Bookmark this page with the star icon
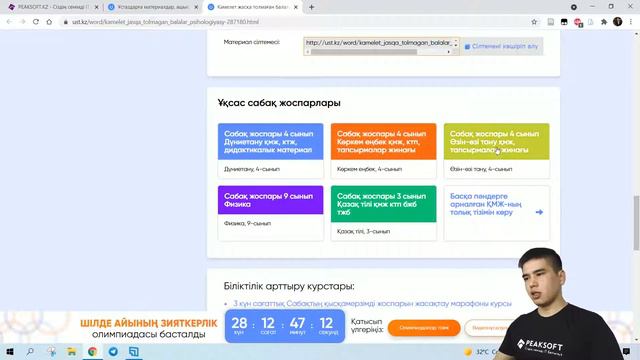Viewport: 640px width, 360px height. (x=534, y=22)
